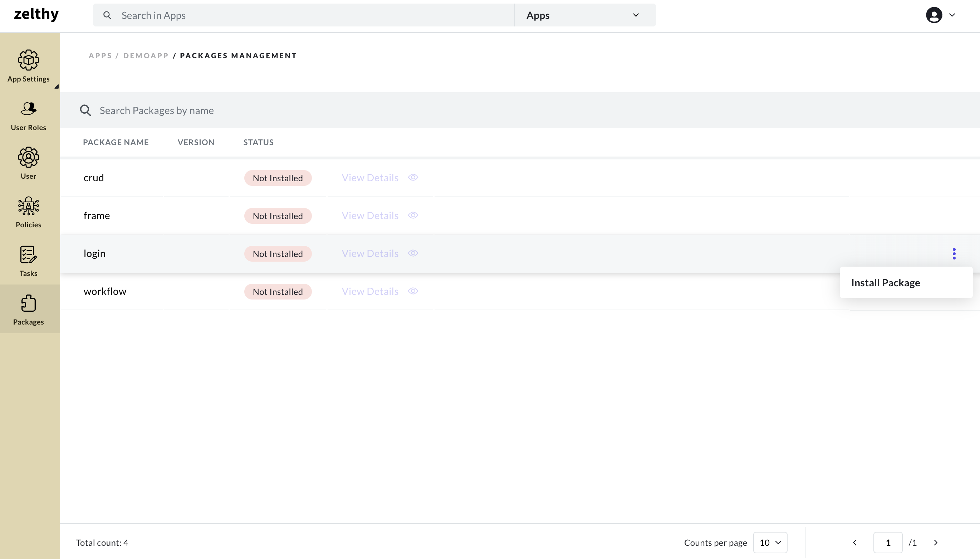
Task: Click the zelthy logo
Action: tap(36, 15)
